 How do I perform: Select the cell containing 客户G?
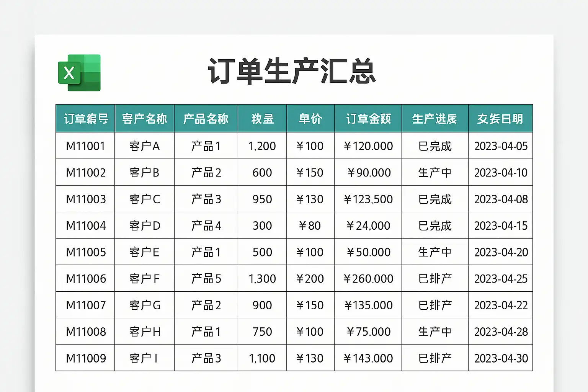(145, 305)
